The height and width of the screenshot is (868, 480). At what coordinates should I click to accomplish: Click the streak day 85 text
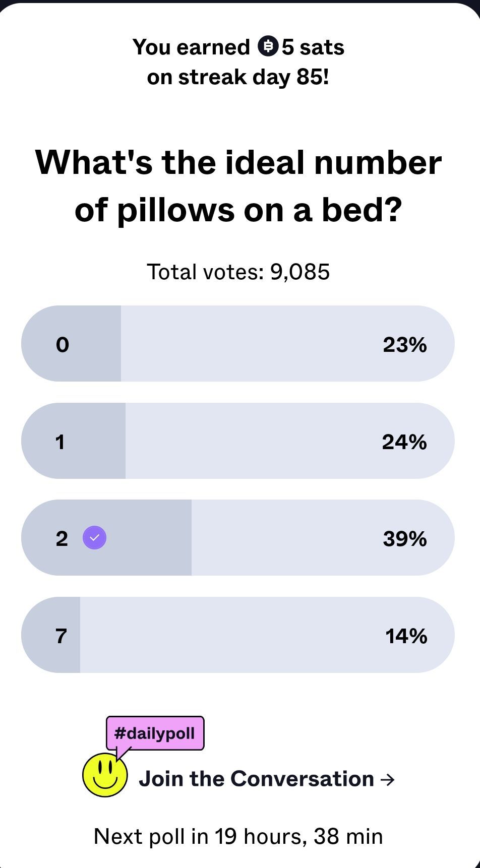pyautogui.click(x=238, y=77)
